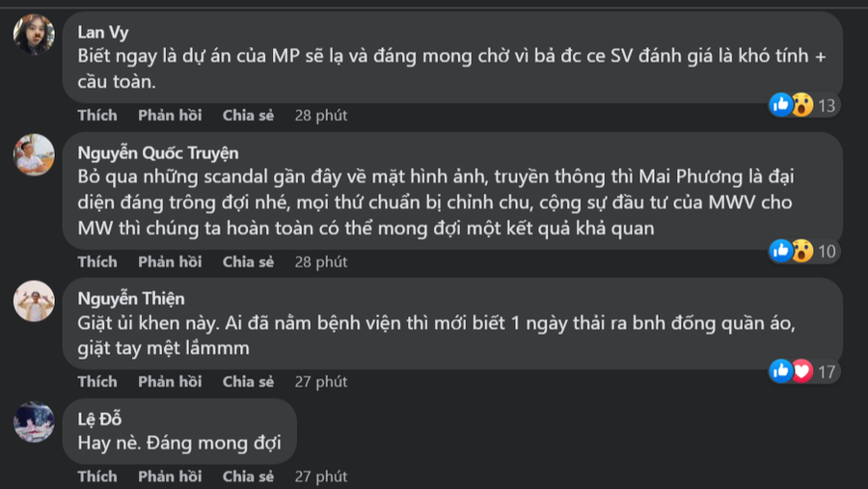The image size is (868, 489).
Task: View the 17 reactions count
Action: (x=827, y=372)
